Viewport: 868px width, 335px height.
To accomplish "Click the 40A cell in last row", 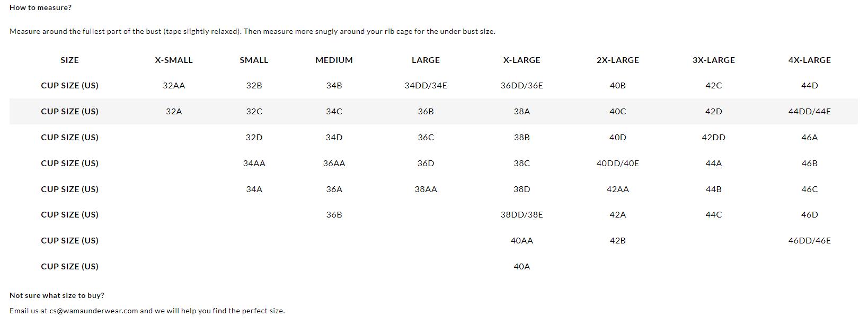I will coord(521,266).
